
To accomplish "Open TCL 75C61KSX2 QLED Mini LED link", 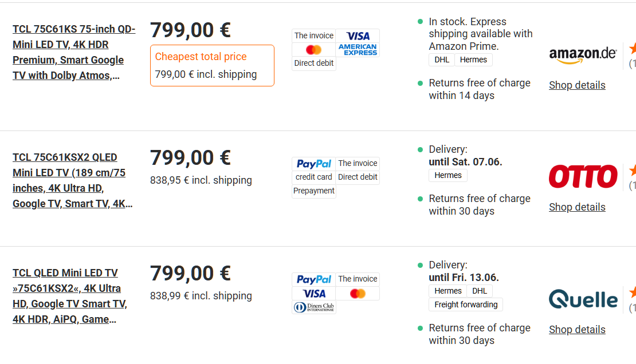I will [x=73, y=180].
